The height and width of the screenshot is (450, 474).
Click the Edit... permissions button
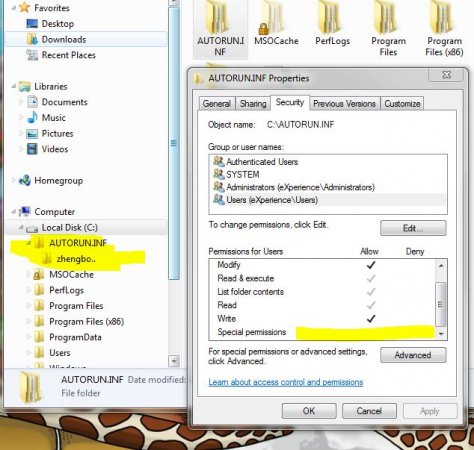click(413, 228)
